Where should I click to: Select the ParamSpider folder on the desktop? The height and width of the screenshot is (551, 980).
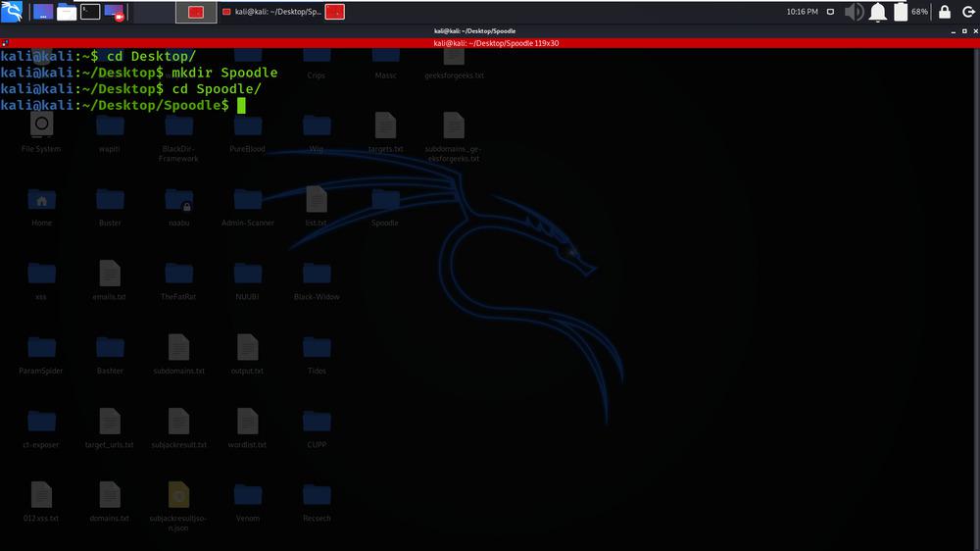41,355
